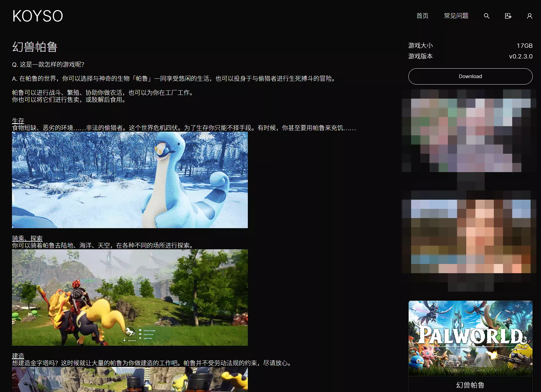This screenshot has width=541, height=392.
Task: Click the underlined 建造 heading
Action: coord(18,356)
